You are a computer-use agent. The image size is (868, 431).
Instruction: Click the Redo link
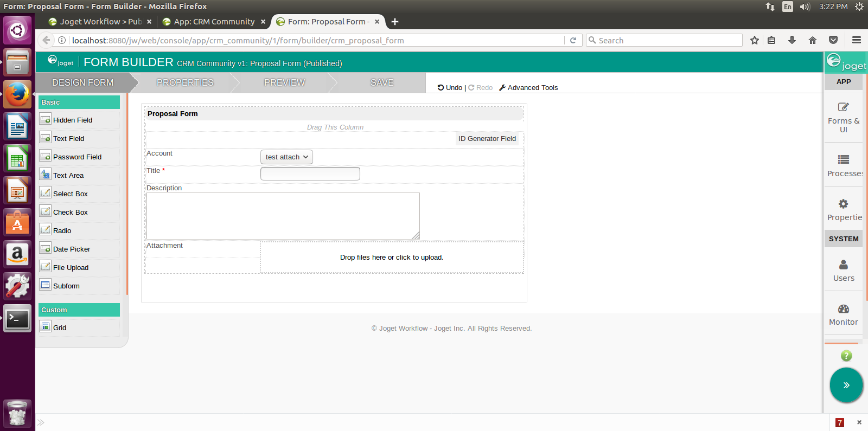[481, 87]
